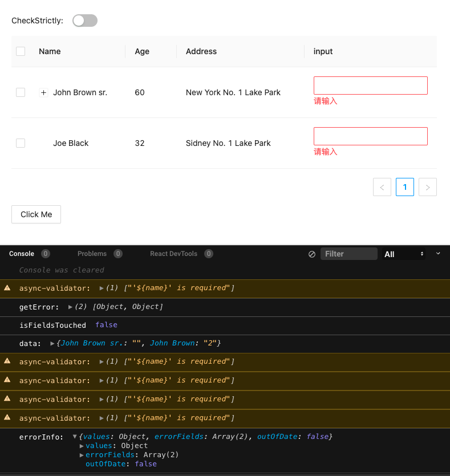Click the chevron at the console toolbar's right
The height and width of the screenshot is (476, 450).
[438, 254]
